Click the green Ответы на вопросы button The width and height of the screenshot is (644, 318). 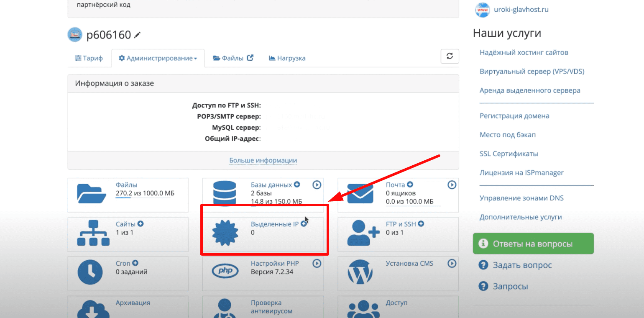click(533, 244)
